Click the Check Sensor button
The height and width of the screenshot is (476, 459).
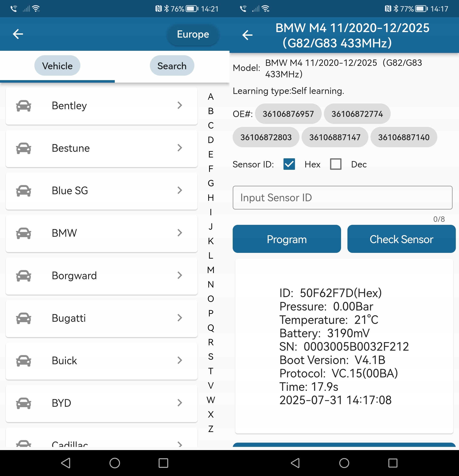[x=401, y=239]
